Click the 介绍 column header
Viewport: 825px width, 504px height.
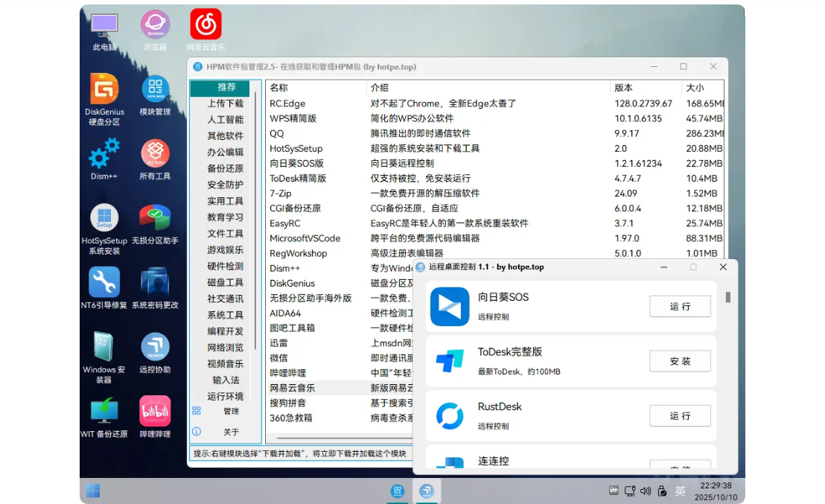pos(488,88)
